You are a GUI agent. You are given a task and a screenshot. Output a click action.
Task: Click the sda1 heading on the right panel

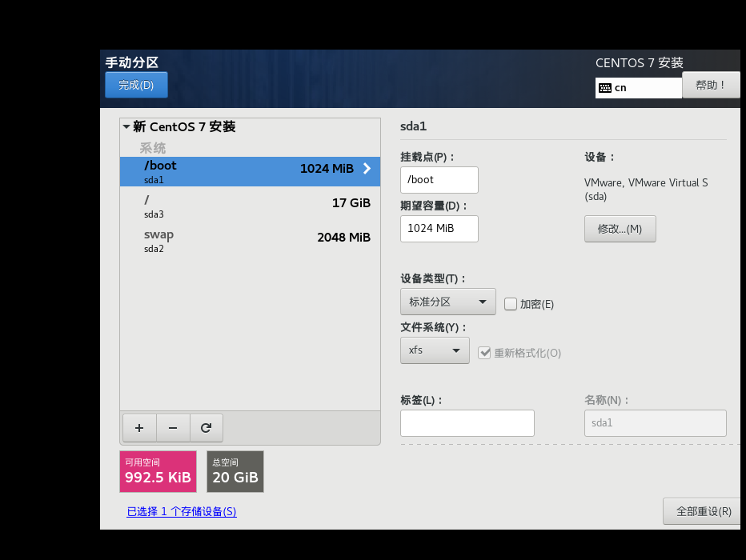(x=414, y=126)
